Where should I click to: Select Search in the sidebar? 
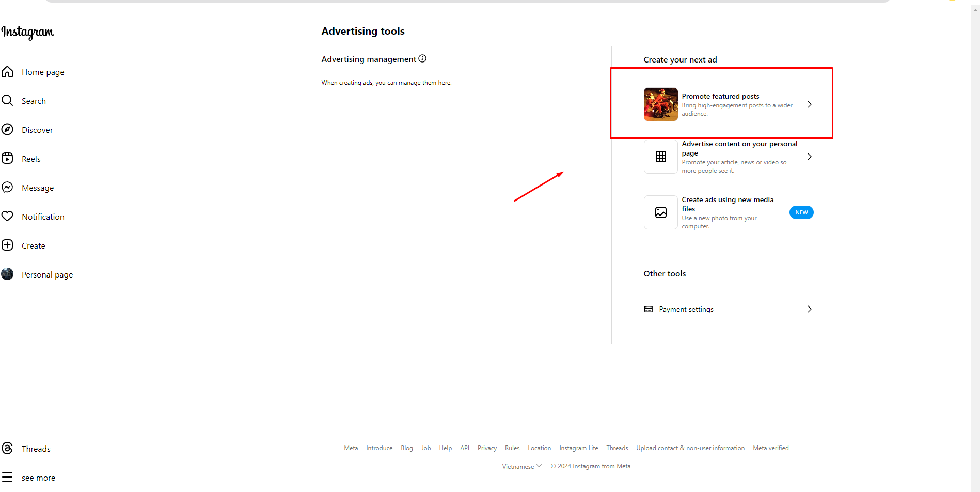click(34, 101)
